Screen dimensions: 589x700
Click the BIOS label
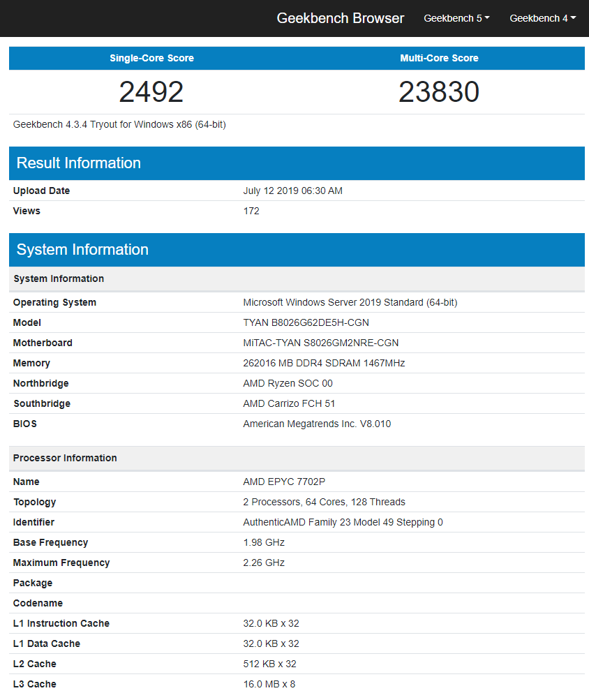pos(25,424)
